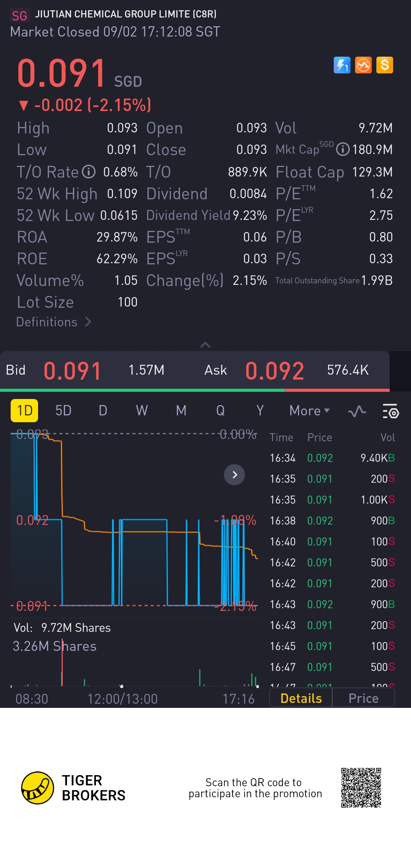Viewport: 411px width, 868px height.
Task: Switch to the Price tab
Action: pyautogui.click(x=363, y=698)
